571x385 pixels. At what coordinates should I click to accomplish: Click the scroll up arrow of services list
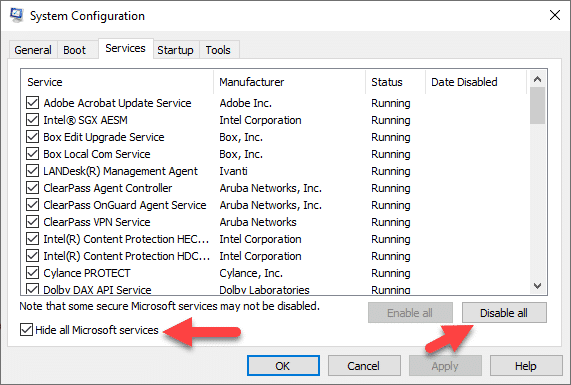(537, 79)
